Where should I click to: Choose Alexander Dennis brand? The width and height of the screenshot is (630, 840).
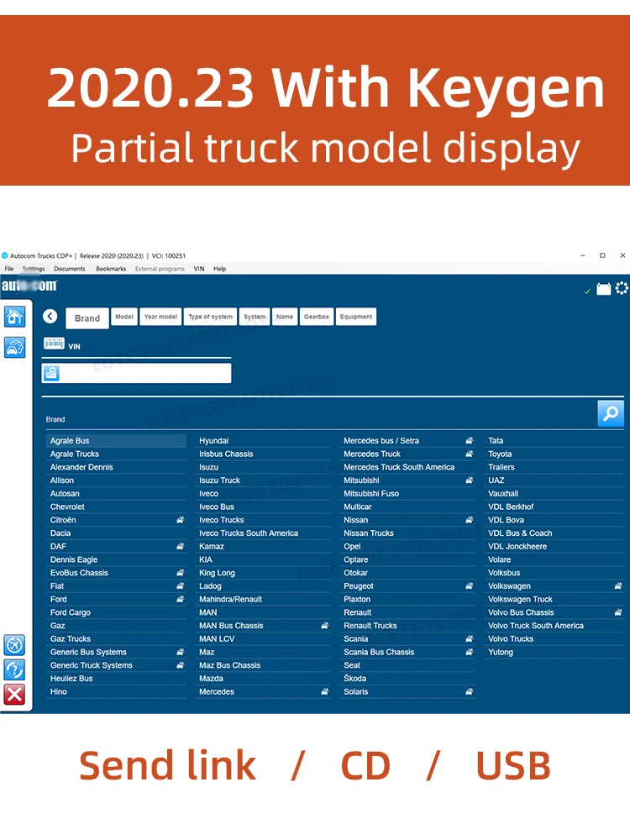click(x=116, y=467)
